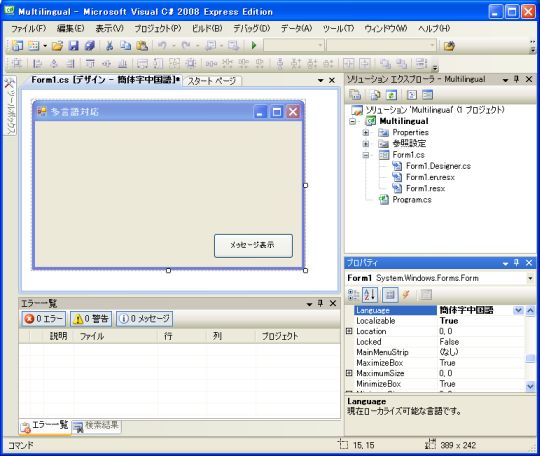
Task: Click the Properties icon in Solution Explorer toolbar
Action: point(355,95)
